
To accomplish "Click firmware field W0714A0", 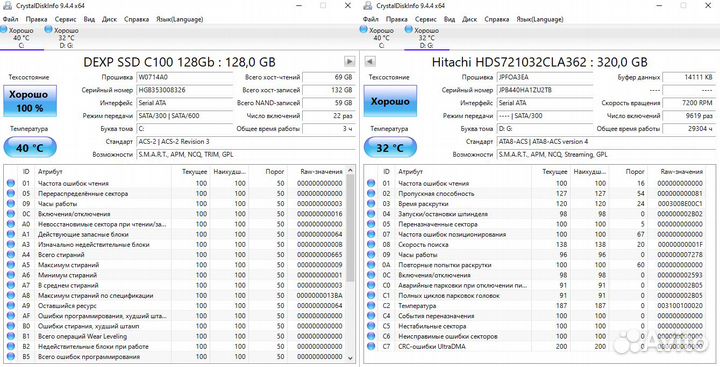I will pyautogui.click(x=185, y=77).
